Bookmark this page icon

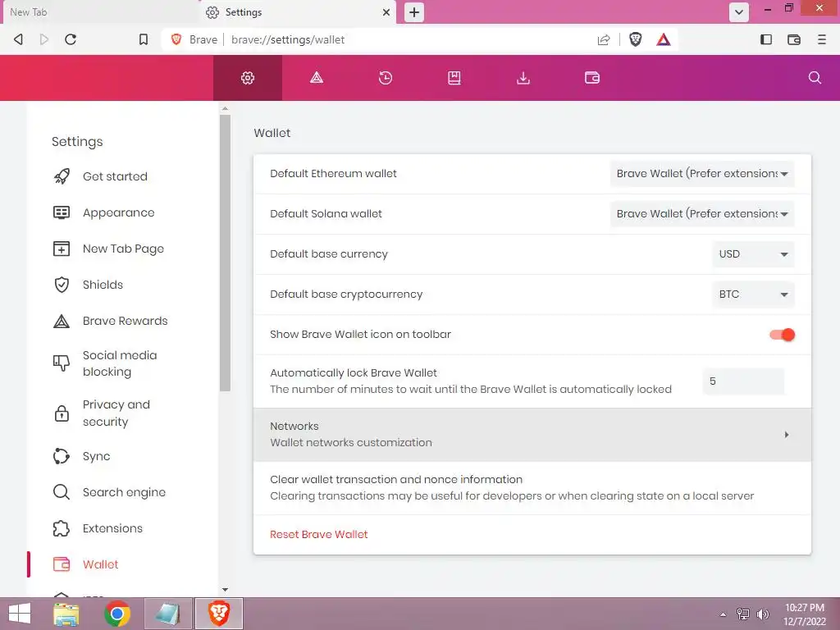coord(143,39)
